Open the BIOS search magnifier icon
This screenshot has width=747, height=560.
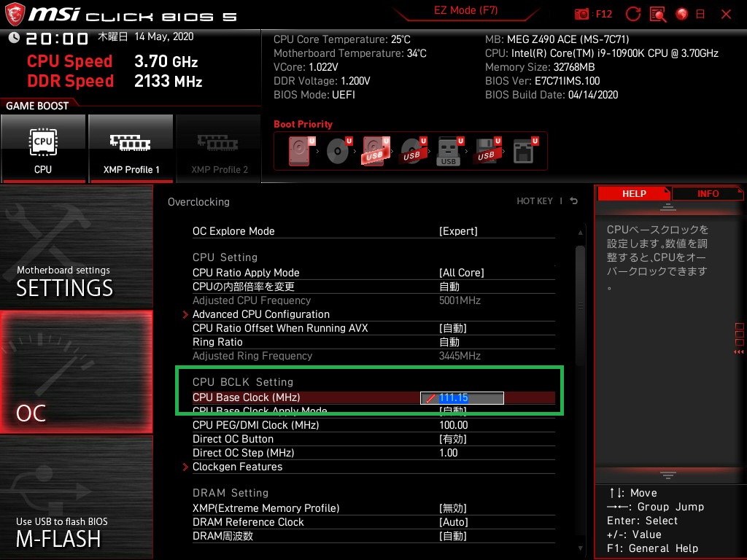658,15
